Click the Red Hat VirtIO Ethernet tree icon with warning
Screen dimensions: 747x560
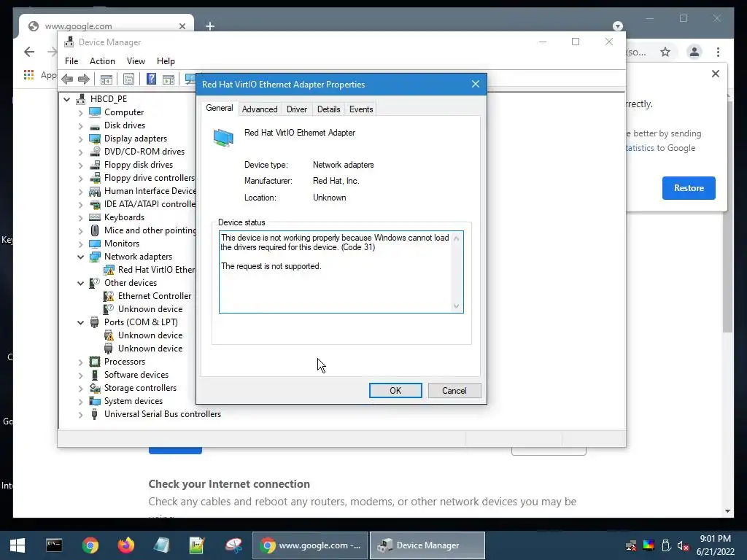109,270
